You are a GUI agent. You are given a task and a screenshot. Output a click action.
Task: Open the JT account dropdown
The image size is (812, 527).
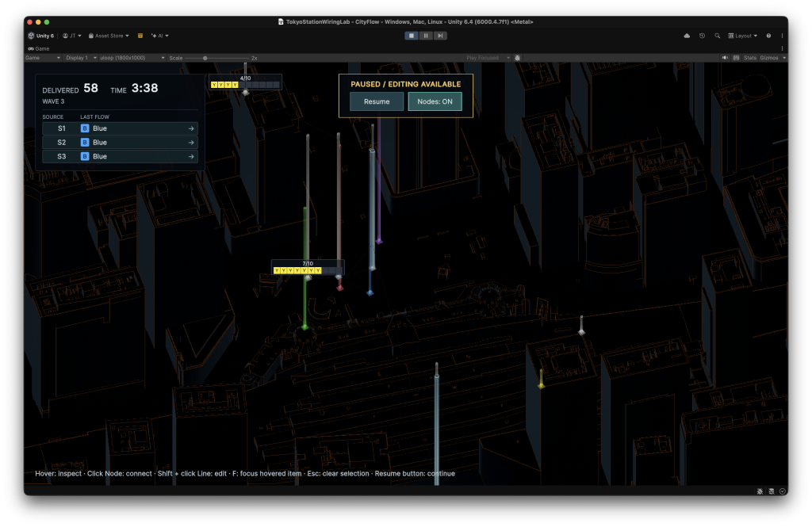point(72,36)
